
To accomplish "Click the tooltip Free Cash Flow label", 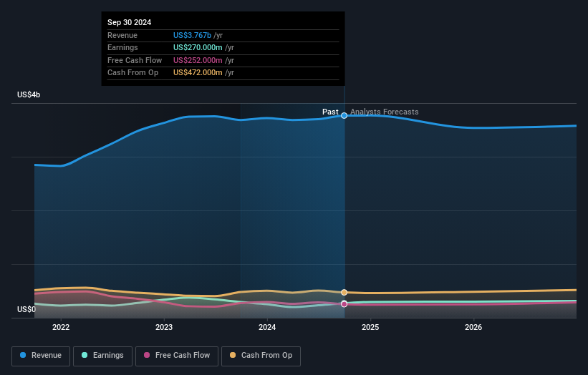I will click(x=135, y=60).
